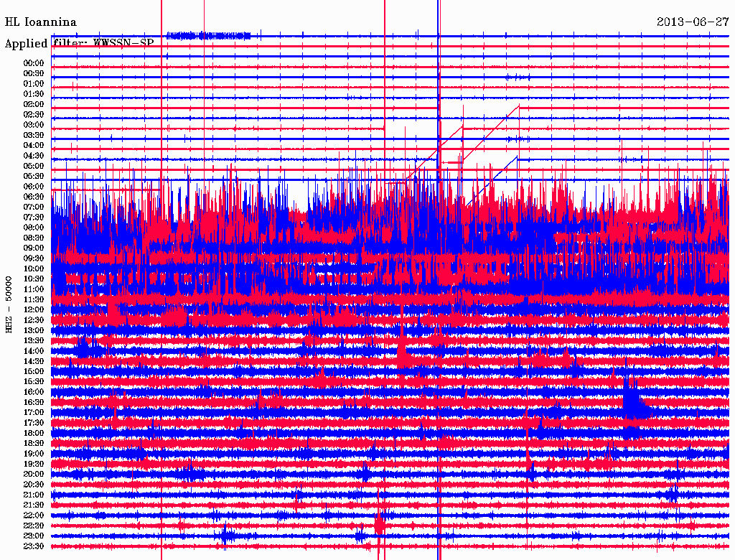Click the 05:00 time label
The image size is (735, 560).
coord(34,166)
